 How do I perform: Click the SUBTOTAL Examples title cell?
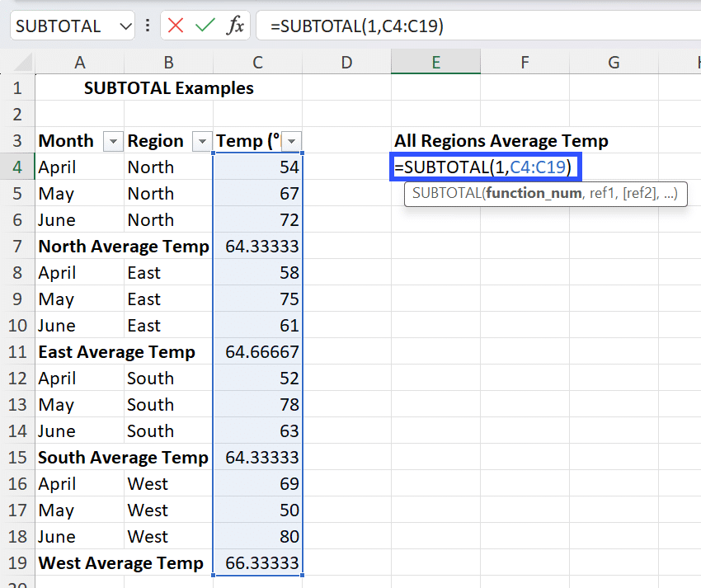[x=168, y=87]
